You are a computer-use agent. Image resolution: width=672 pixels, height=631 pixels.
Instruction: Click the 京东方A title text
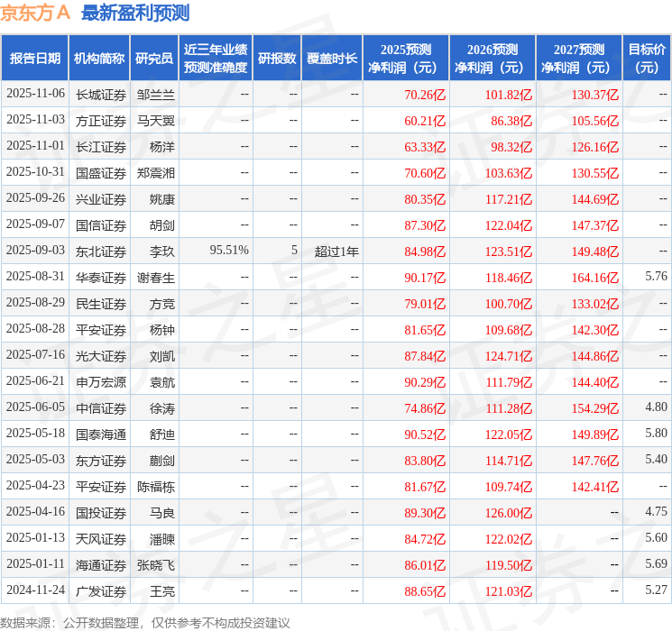37,14
